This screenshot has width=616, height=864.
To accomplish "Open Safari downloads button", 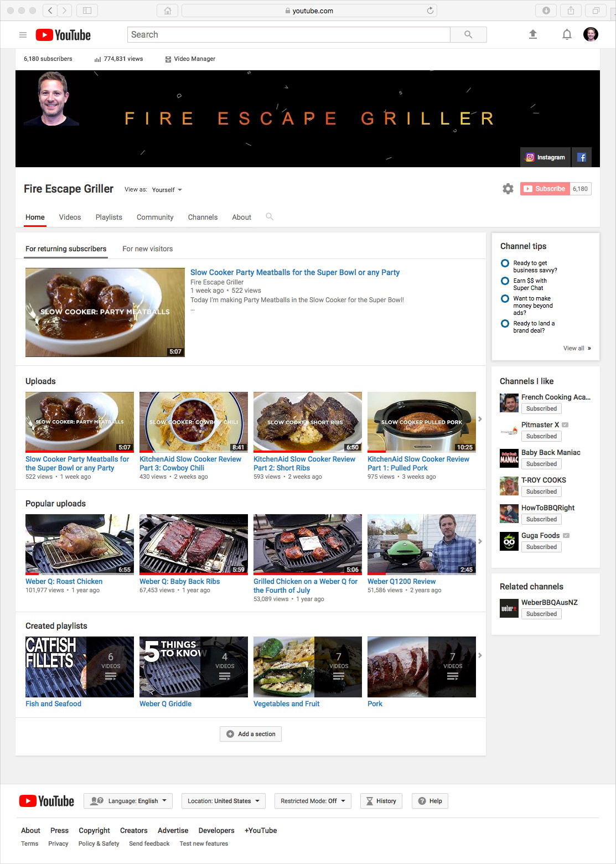I will coord(546,11).
